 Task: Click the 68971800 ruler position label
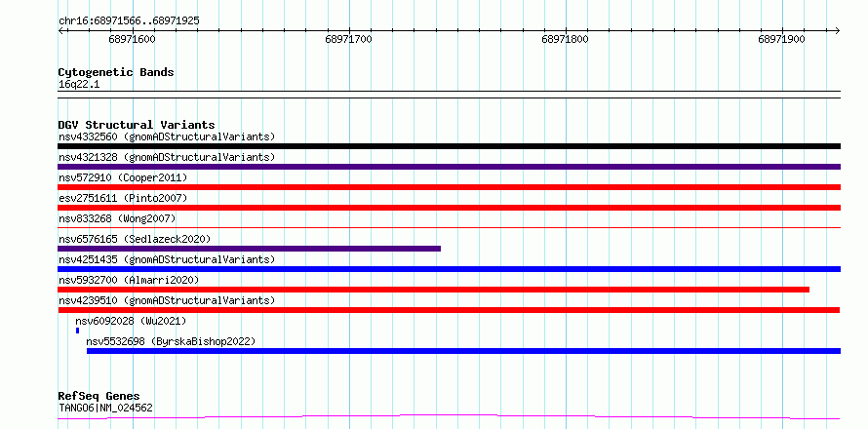click(566, 39)
